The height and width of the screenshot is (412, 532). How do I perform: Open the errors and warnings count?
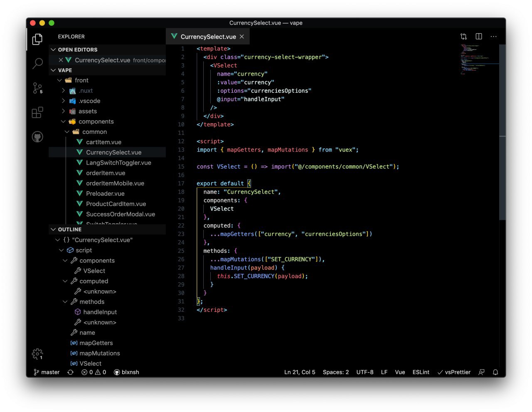pyautogui.click(x=94, y=372)
